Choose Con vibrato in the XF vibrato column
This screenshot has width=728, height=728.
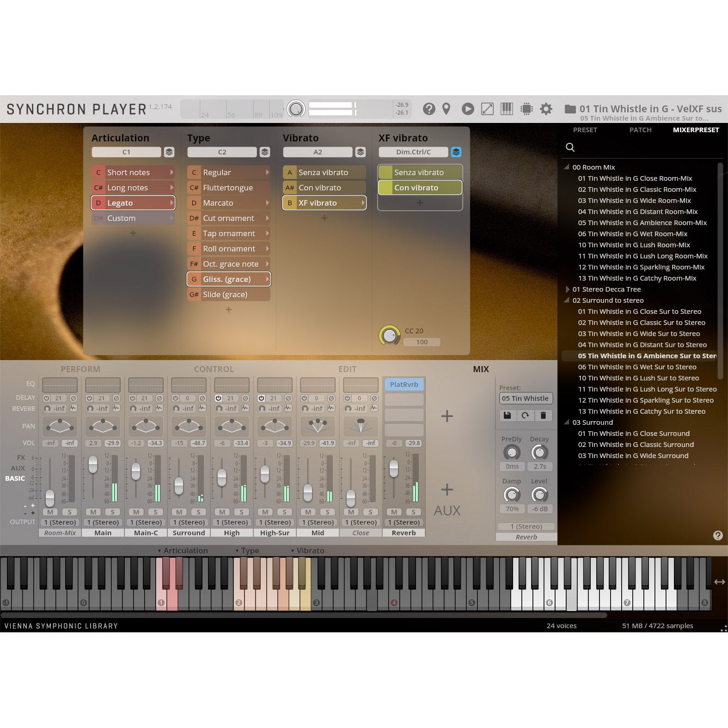(x=420, y=188)
